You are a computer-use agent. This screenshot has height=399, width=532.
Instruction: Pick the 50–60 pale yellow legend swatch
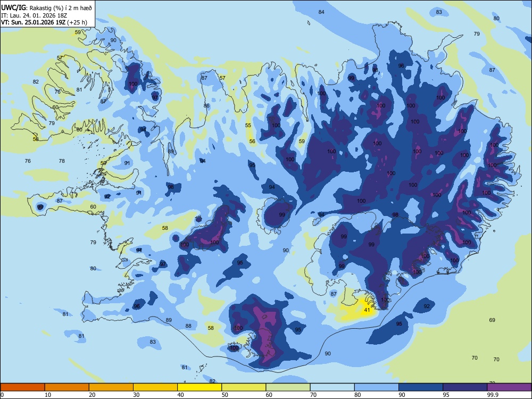244,387
